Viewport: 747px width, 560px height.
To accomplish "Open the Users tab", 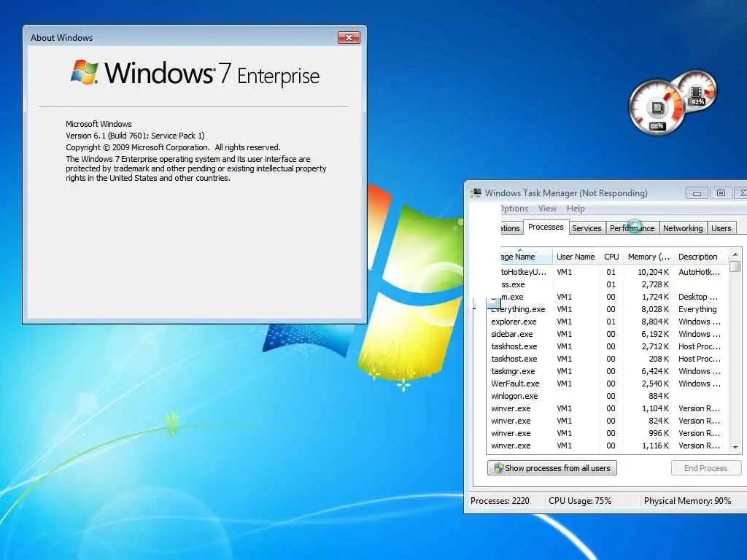I will pos(721,228).
